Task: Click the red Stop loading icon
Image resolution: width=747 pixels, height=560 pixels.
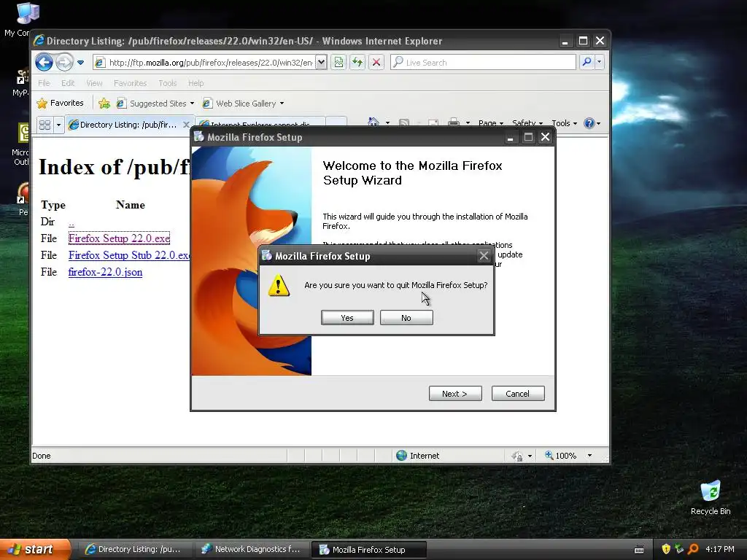Action: [376, 63]
